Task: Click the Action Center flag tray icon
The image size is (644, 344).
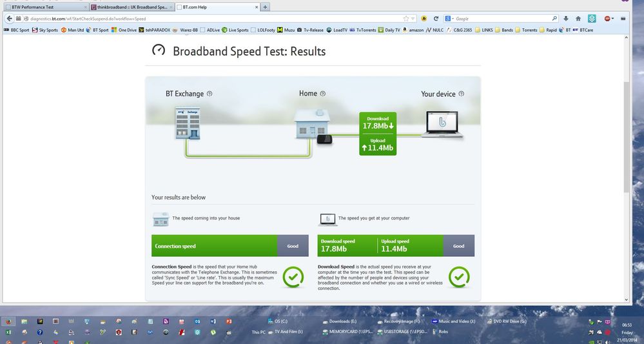Action: click(x=599, y=322)
